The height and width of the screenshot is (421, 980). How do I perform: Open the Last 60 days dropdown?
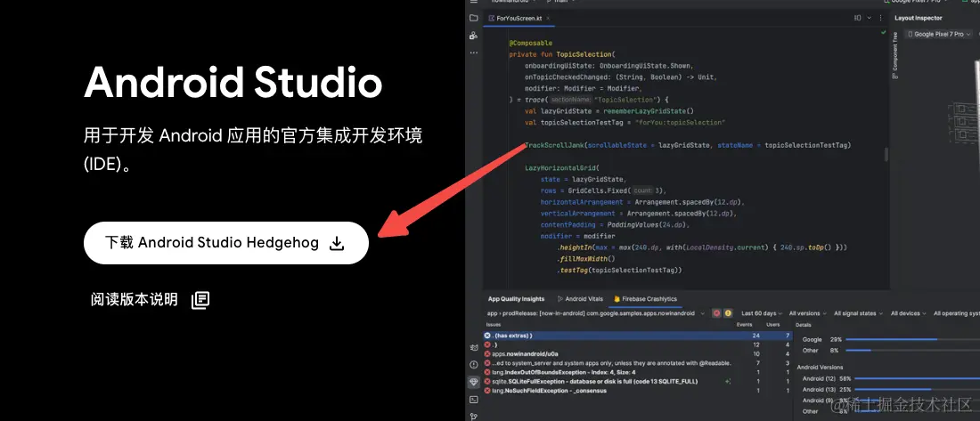[x=761, y=313]
